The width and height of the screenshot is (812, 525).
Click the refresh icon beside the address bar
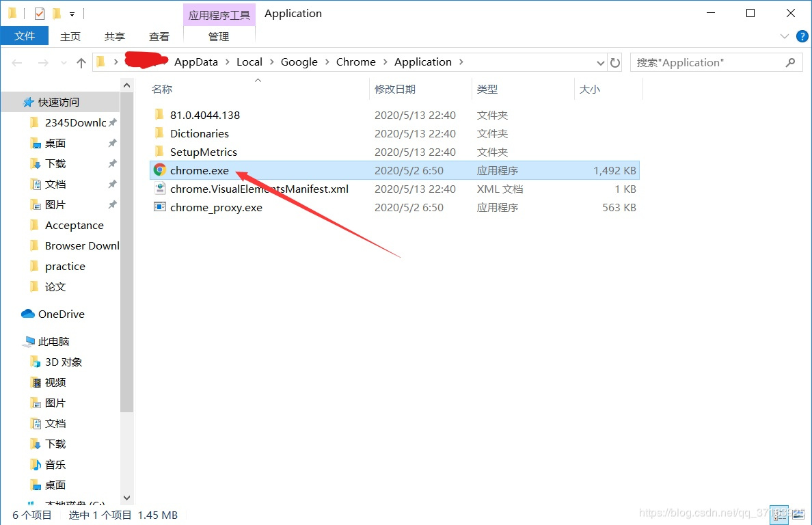(x=614, y=62)
